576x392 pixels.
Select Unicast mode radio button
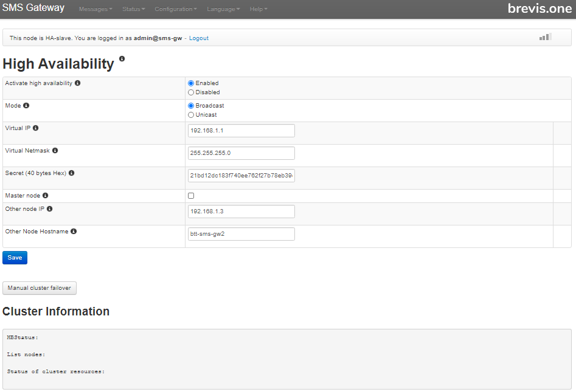pos(191,115)
